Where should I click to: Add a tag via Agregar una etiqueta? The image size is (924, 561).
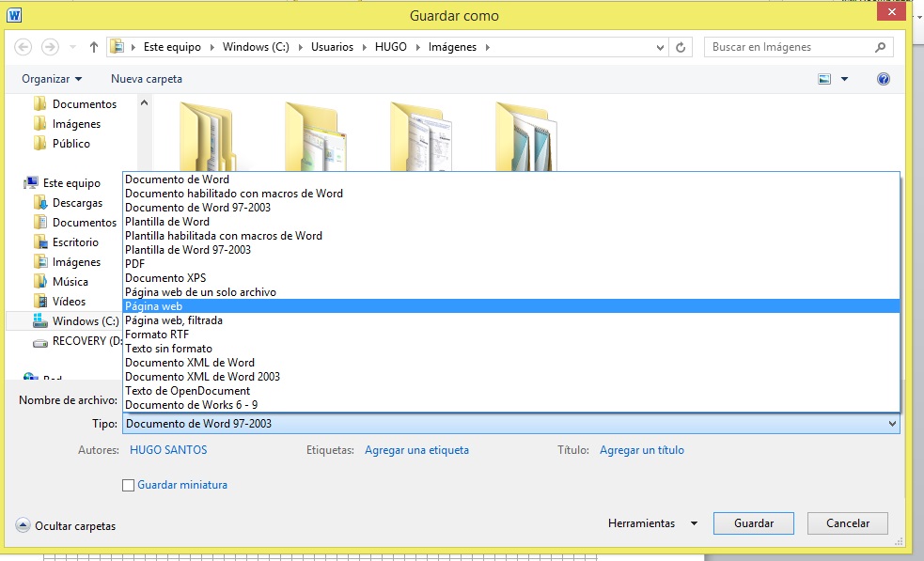[415, 450]
